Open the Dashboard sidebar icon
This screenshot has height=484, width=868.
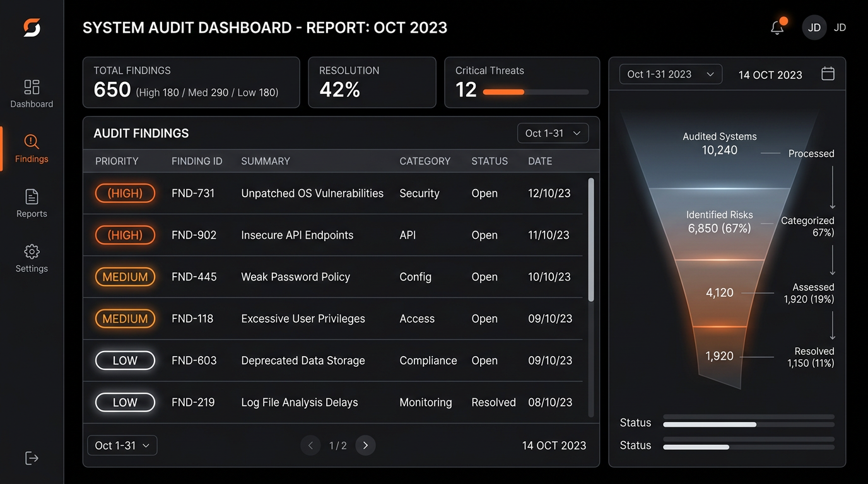point(32,87)
